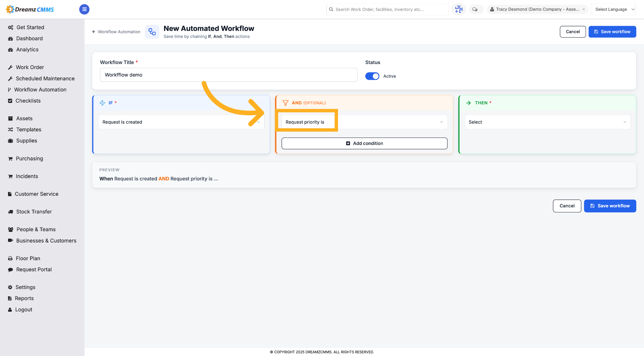
Task: Click the Dreamz CMMS logo
Action: click(x=30, y=9)
